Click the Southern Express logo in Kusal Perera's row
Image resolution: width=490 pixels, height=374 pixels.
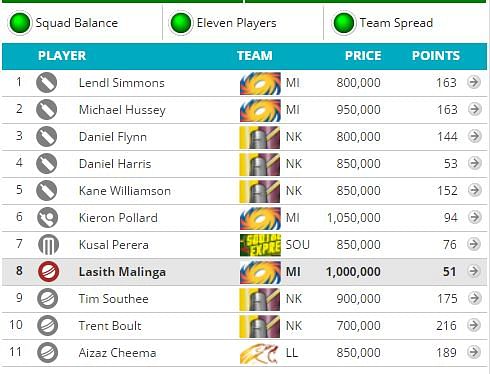pyautogui.click(x=260, y=245)
